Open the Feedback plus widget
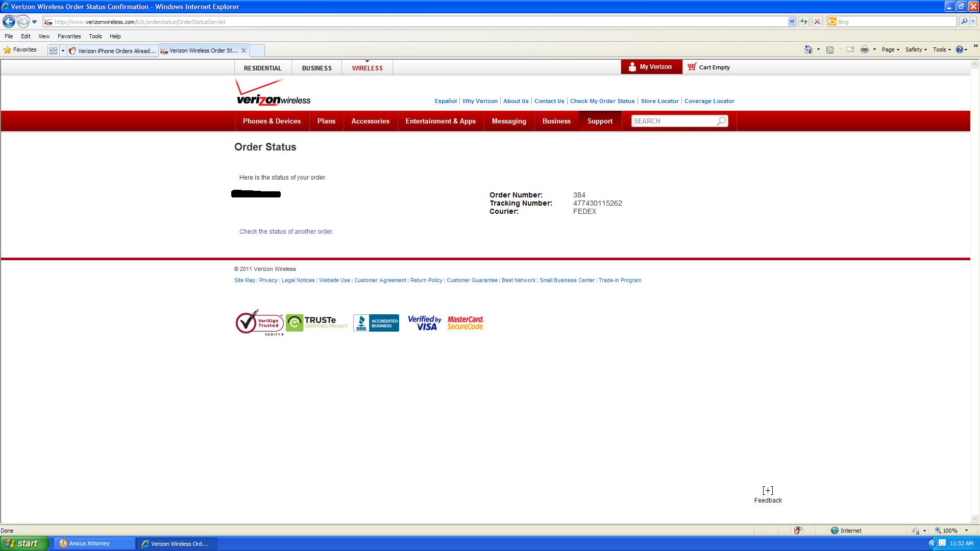 click(x=768, y=494)
